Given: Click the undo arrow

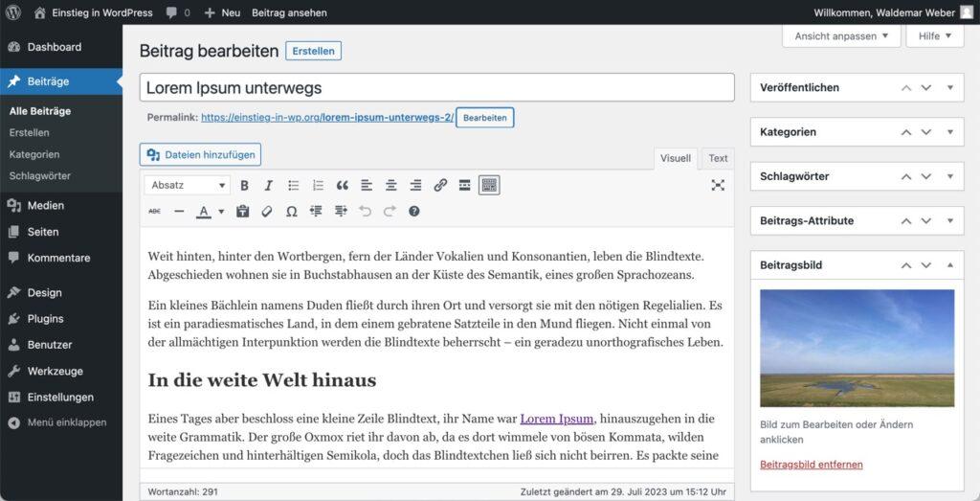Looking at the screenshot, I should 365,212.
